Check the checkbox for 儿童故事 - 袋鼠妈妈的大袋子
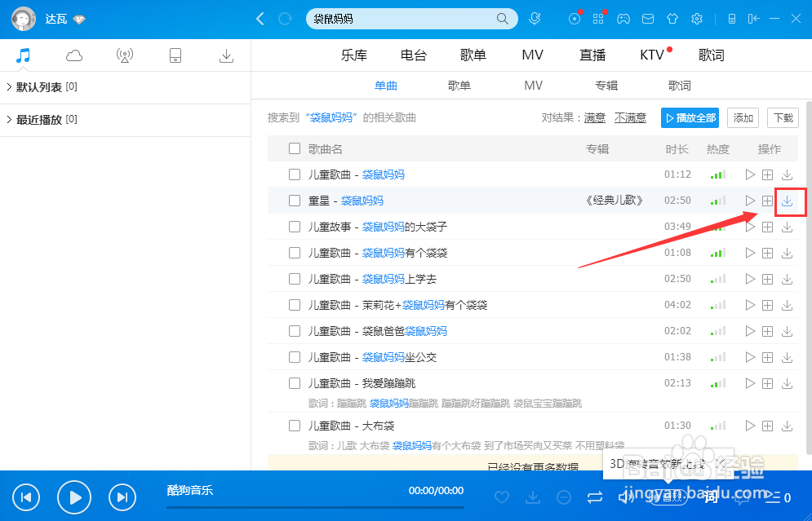The width and height of the screenshot is (812, 521). pos(295,226)
